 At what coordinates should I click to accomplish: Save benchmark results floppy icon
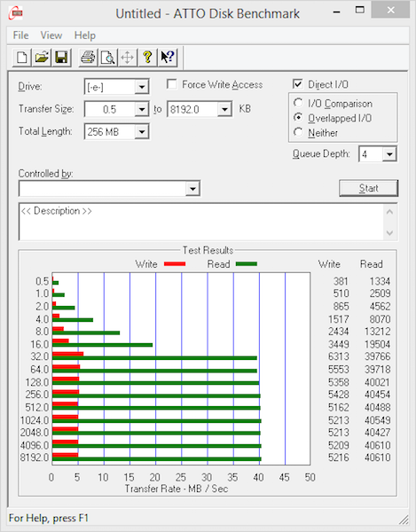(x=61, y=58)
